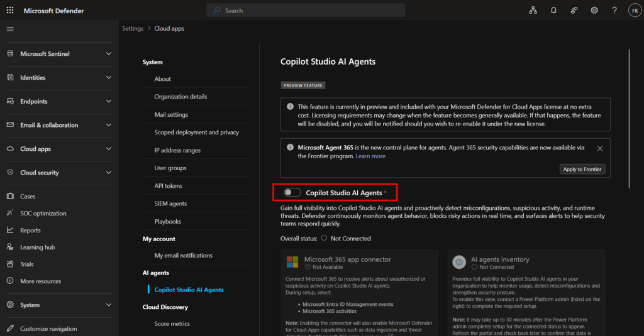Open Customize navigation

[48, 328]
